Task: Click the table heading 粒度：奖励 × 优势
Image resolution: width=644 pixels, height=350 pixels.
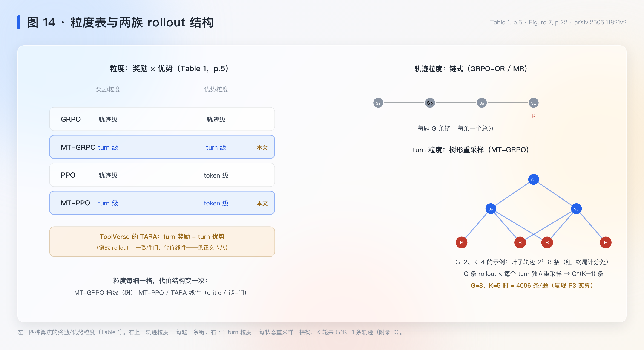Action: pyautogui.click(x=169, y=69)
